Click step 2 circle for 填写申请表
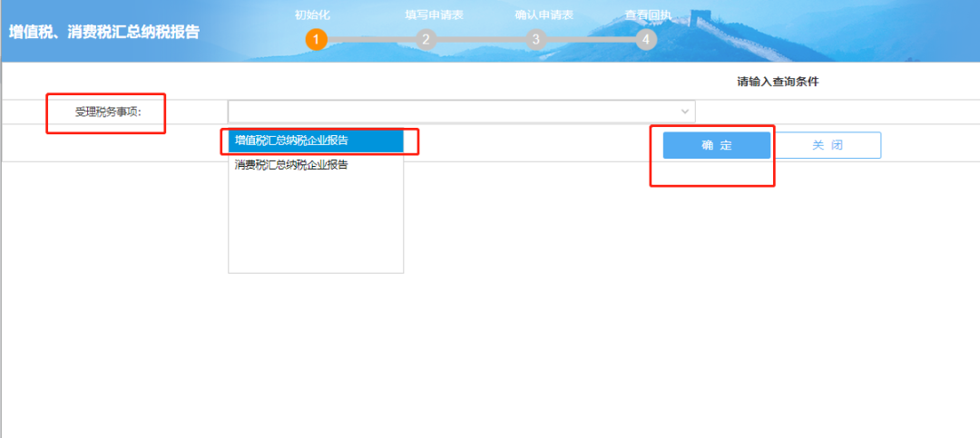 (426, 40)
